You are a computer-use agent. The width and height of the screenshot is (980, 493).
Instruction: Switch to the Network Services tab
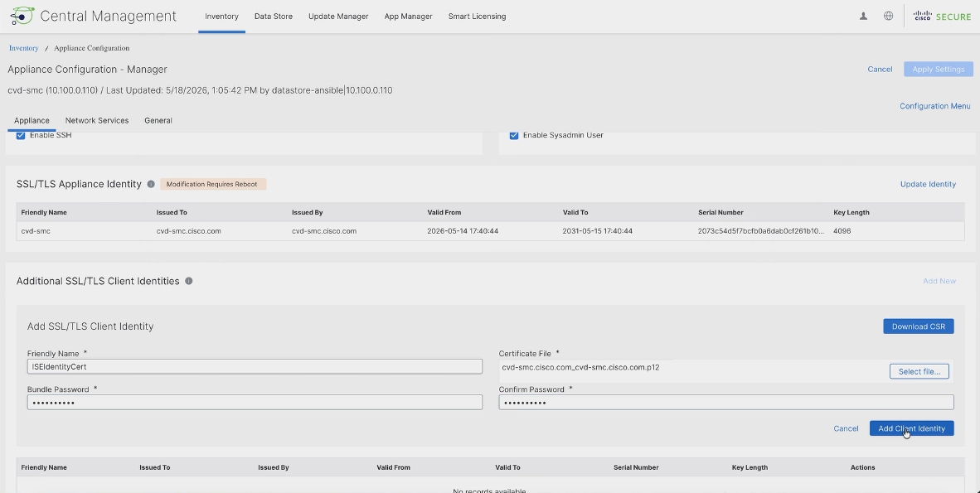pyautogui.click(x=97, y=121)
